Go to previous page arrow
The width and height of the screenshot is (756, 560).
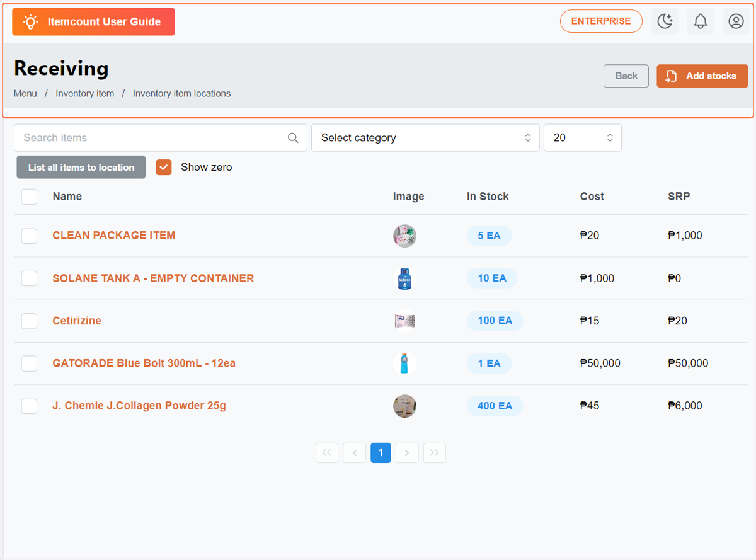(x=354, y=453)
